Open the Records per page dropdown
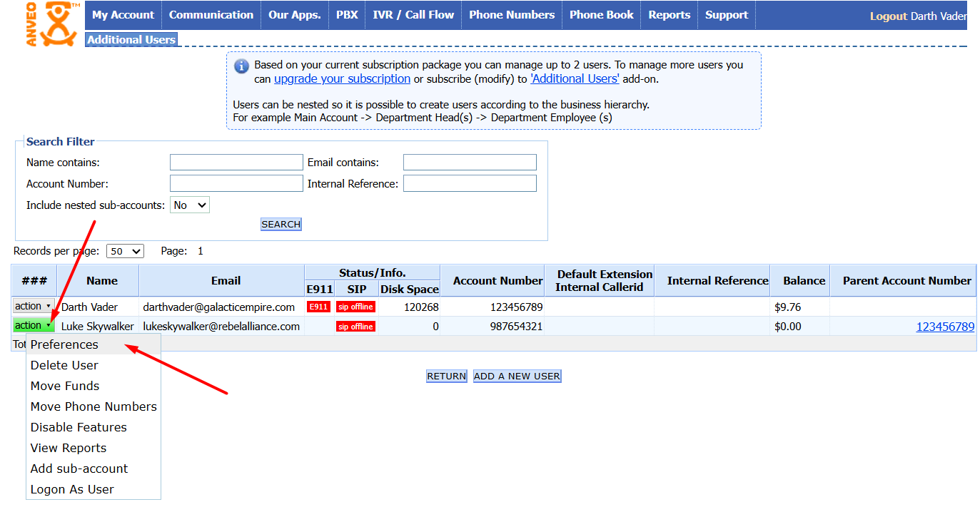980x512 pixels. coord(125,251)
